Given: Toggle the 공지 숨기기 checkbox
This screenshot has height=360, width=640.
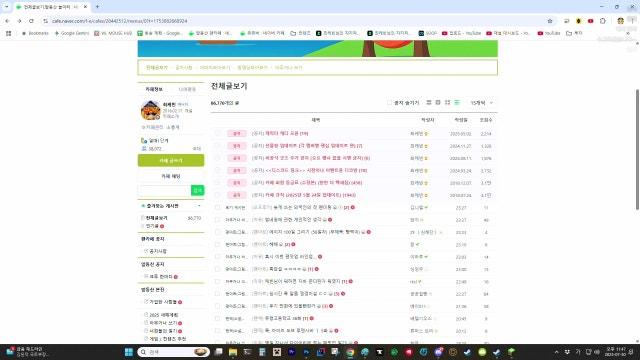Looking at the screenshot, I should (389, 103).
